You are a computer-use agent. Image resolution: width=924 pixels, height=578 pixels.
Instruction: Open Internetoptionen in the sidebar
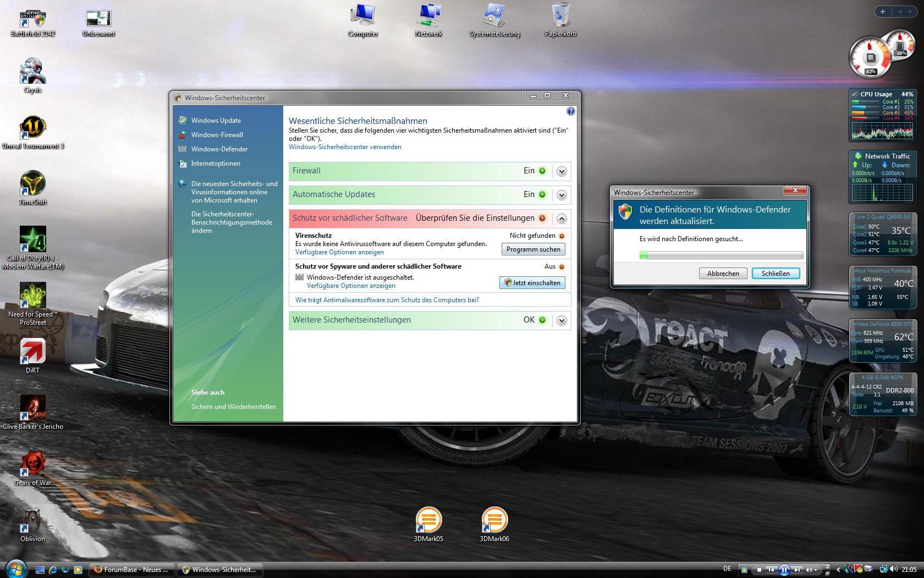pos(216,163)
